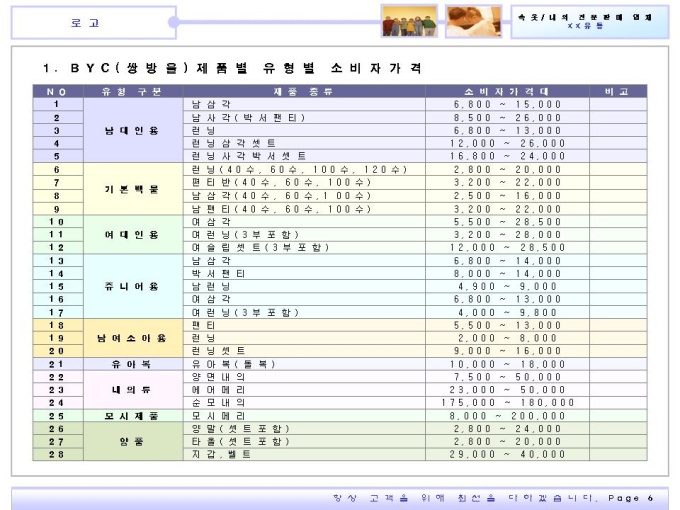Screen dimensions: 680x510
Task: Click price '2,500 ~ 16,000'
Action: (507, 196)
